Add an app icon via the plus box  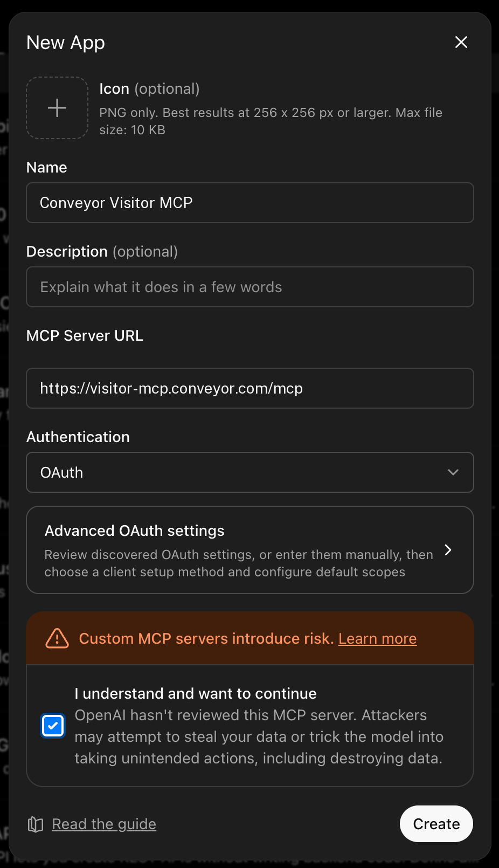pyautogui.click(x=57, y=108)
